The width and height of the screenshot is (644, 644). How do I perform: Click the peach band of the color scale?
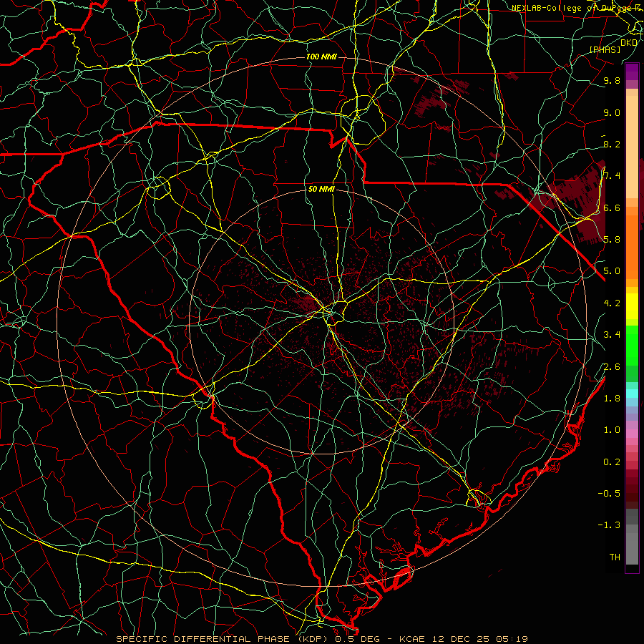point(632,147)
